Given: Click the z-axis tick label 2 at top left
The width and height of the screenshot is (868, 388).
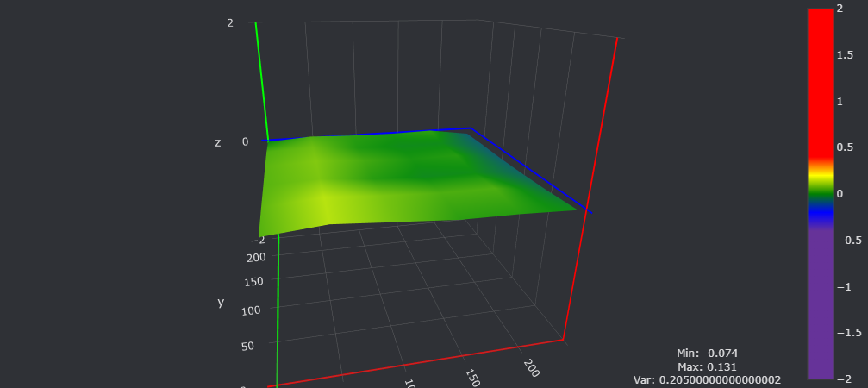Looking at the screenshot, I should (230, 23).
